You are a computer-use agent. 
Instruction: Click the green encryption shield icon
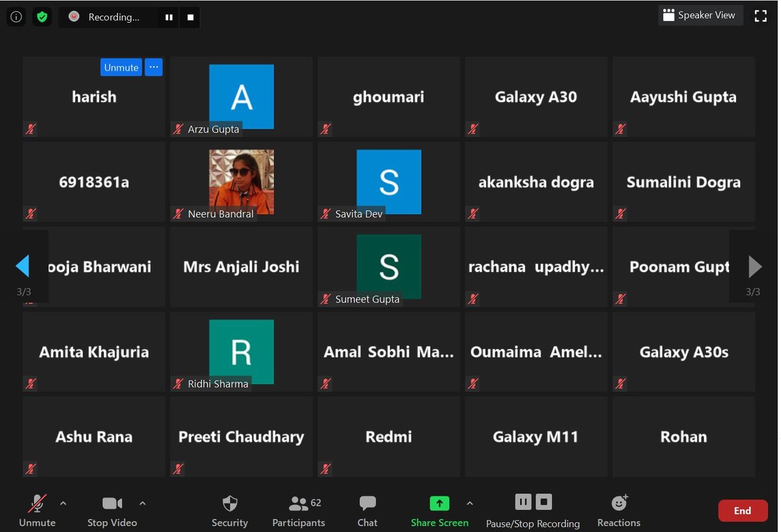tap(42, 17)
